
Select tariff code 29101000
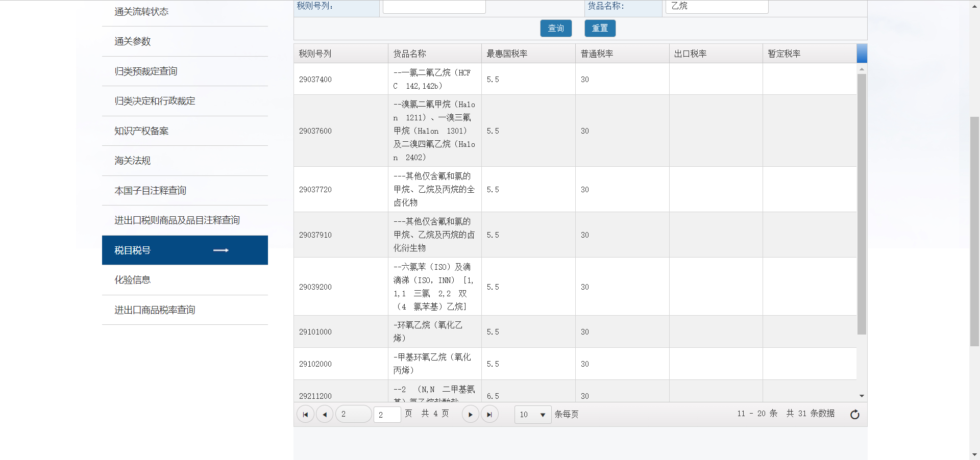315,332
